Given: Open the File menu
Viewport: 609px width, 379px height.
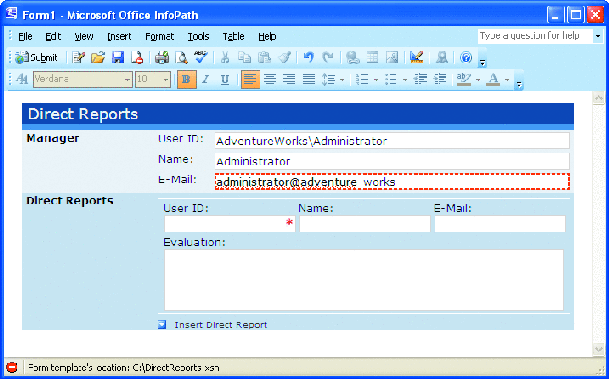Looking at the screenshot, I should (x=25, y=37).
